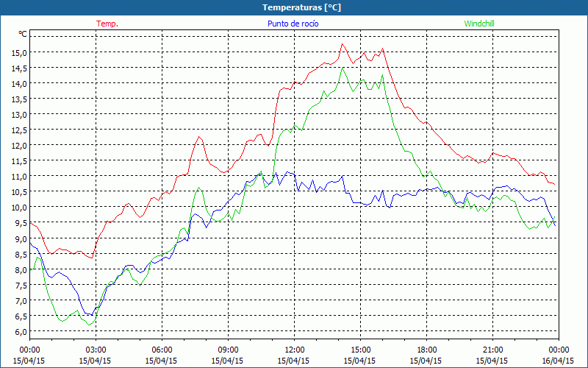Click the 12,0 y-axis value
588x368 pixels.
pyautogui.click(x=20, y=146)
